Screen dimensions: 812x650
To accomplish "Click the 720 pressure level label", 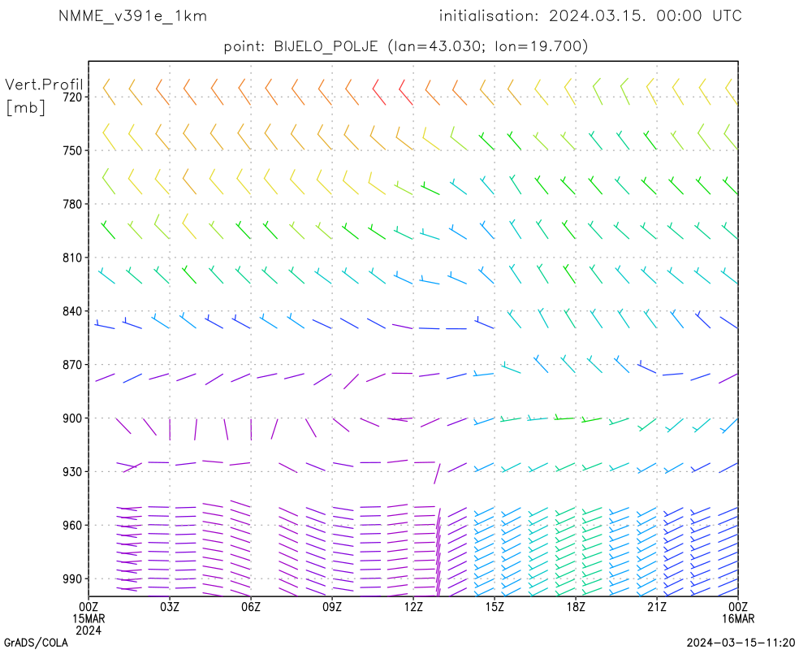I will pos(72,97).
